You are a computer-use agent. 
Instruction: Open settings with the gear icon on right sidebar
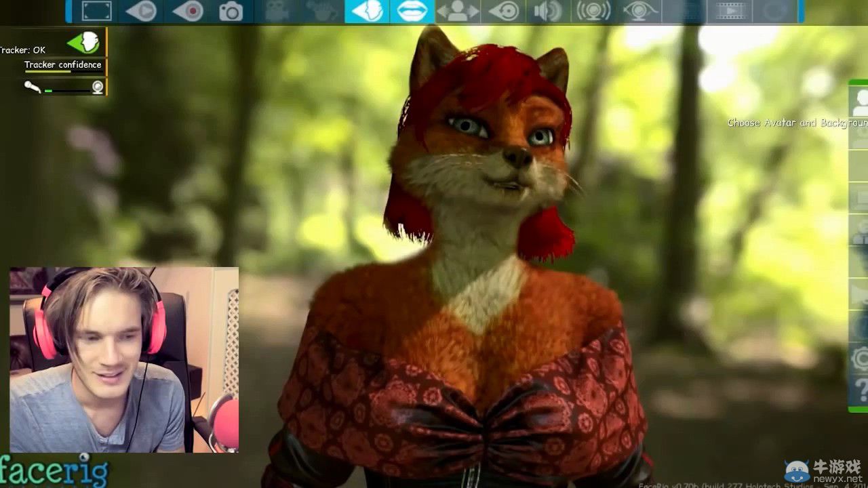click(x=861, y=359)
